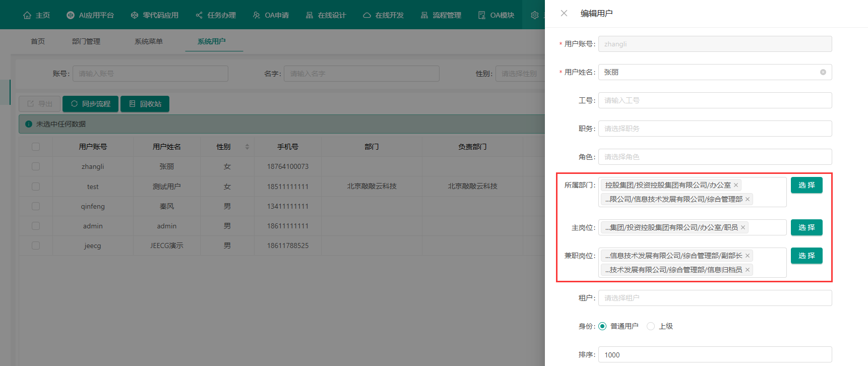Switch to the 系统菜单 tab
Image resolution: width=868 pixels, height=366 pixels.
coord(149,41)
